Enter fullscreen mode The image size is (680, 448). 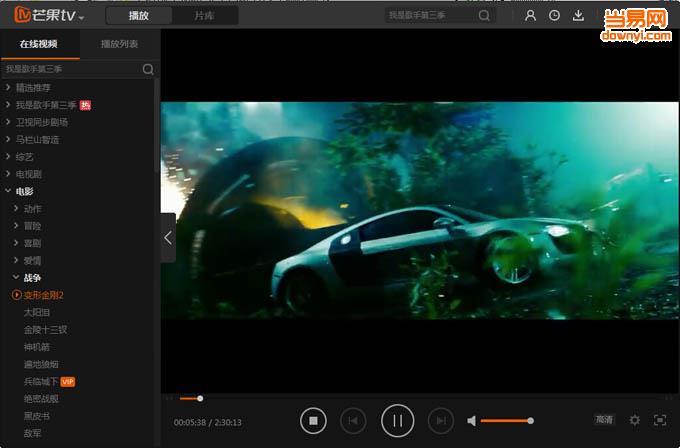click(x=659, y=420)
